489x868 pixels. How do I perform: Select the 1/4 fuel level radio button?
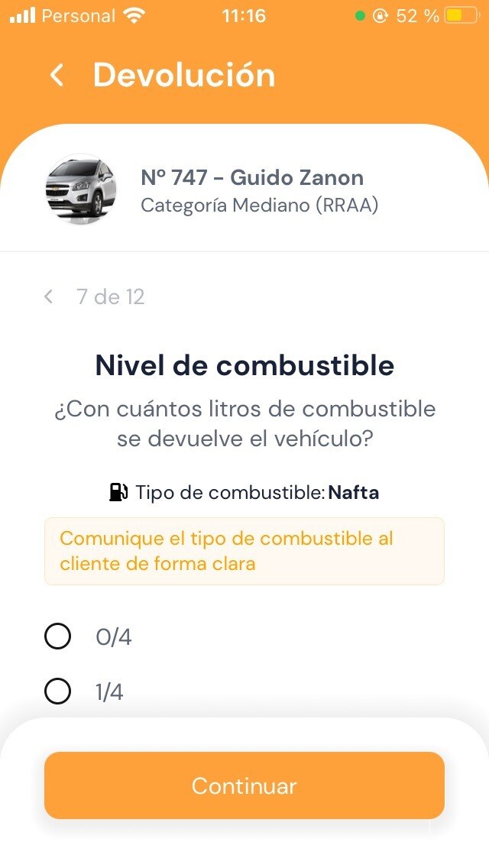coord(58,691)
